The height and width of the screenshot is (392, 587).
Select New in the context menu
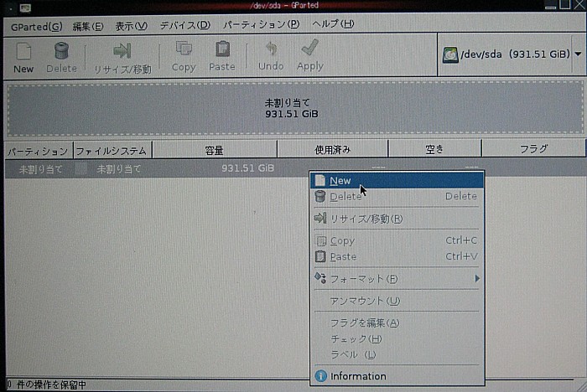(340, 180)
